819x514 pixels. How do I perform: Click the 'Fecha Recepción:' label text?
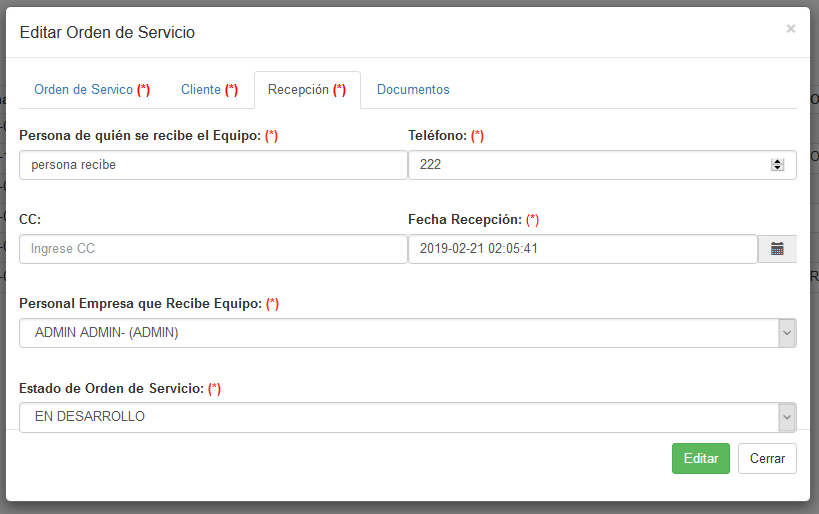click(465, 220)
